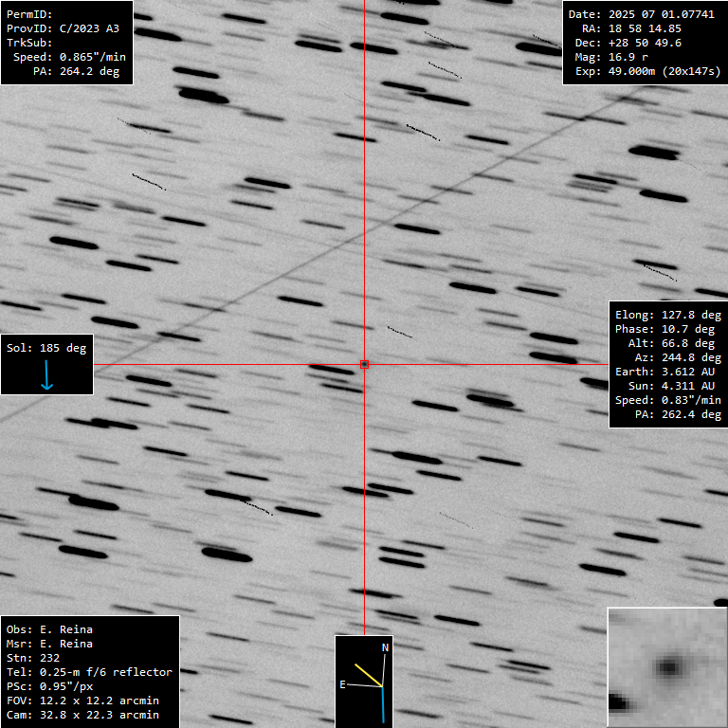This screenshot has width=728, height=728.
Task: Click the "RA: 18 58 14.85" value
Action: (631, 28)
